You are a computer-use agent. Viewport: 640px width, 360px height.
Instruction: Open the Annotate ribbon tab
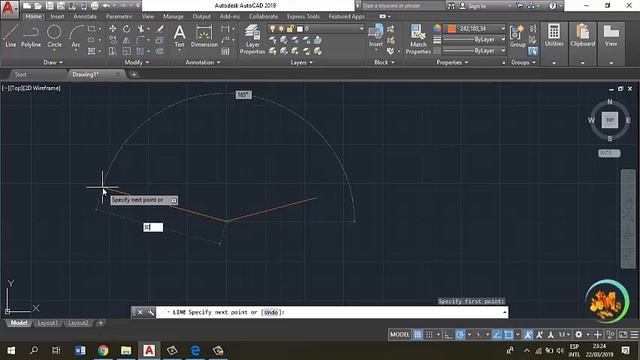click(85, 16)
